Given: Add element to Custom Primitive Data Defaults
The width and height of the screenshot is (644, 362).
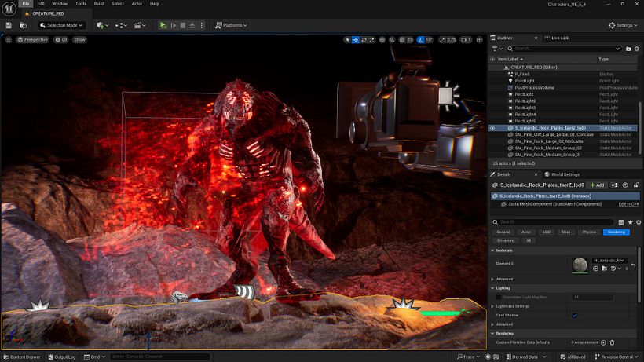Looking at the screenshot, I should pyautogui.click(x=603, y=342).
